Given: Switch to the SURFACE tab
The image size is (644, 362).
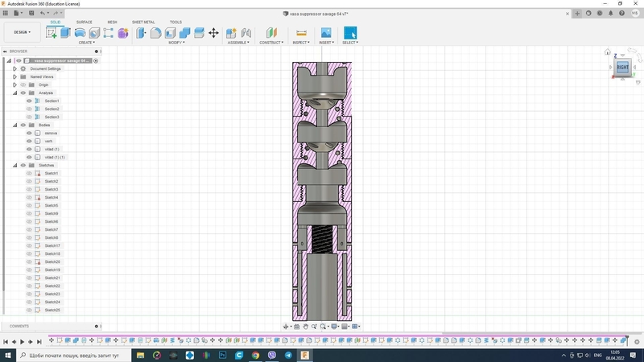Looking at the screenshot, I should coord(84,22).
